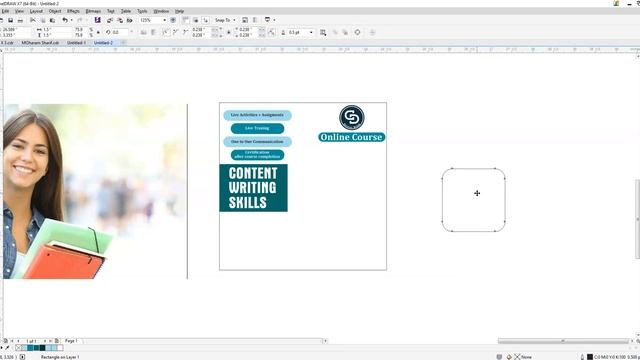Screen dimensions: 640x360
Task: Open the Object menu
Action: (55, 11)
